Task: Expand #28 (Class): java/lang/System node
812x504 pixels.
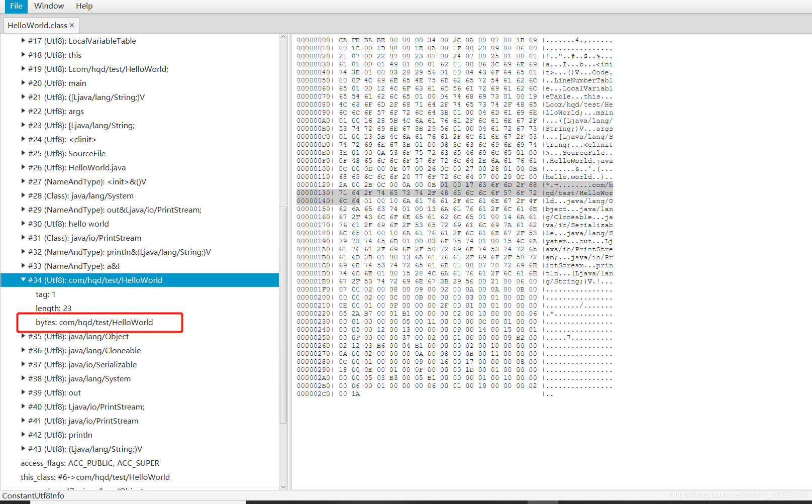Action: [x=23, y=195]
